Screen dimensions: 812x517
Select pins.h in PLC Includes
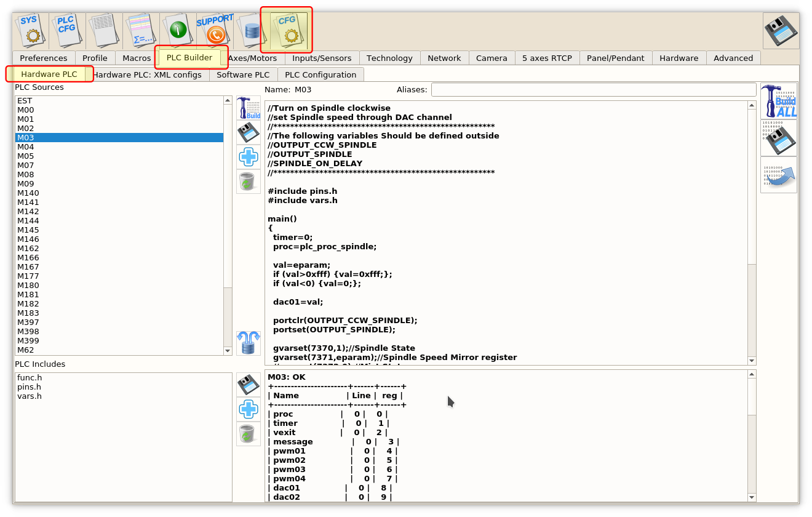(x=29, y=387)
